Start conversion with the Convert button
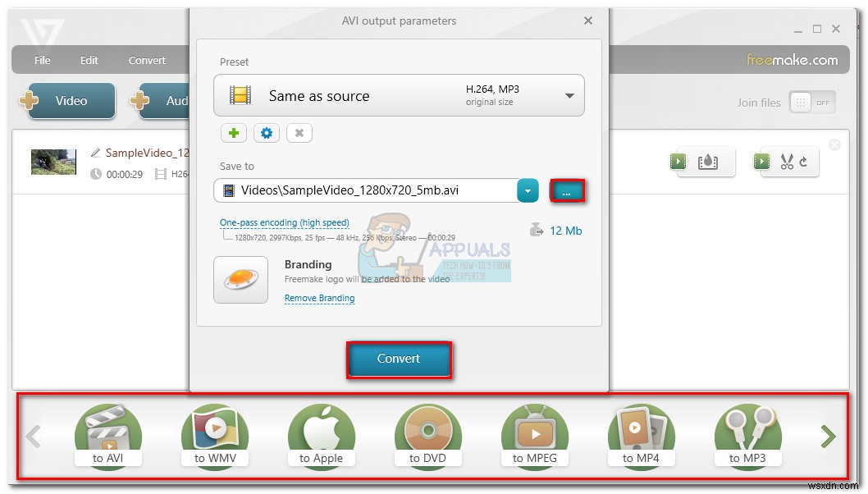868x494 pixels. tap(399, 359)
